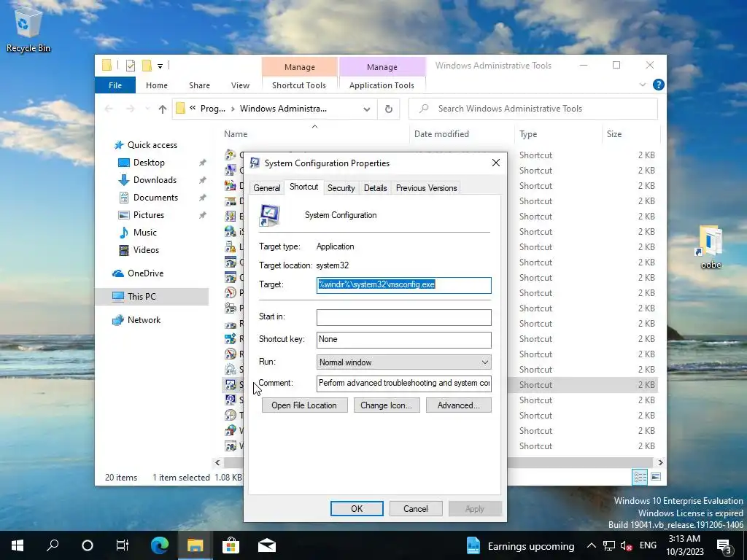The height and width of the screenshot is (560, 747).
Task: Open the Previous Versions tab
Action: tap(426, 188)
